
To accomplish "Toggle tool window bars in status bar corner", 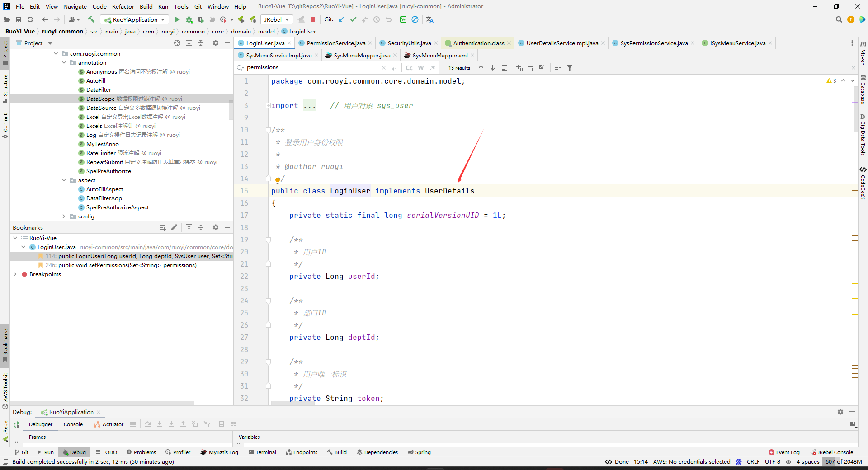I will 5,461.
